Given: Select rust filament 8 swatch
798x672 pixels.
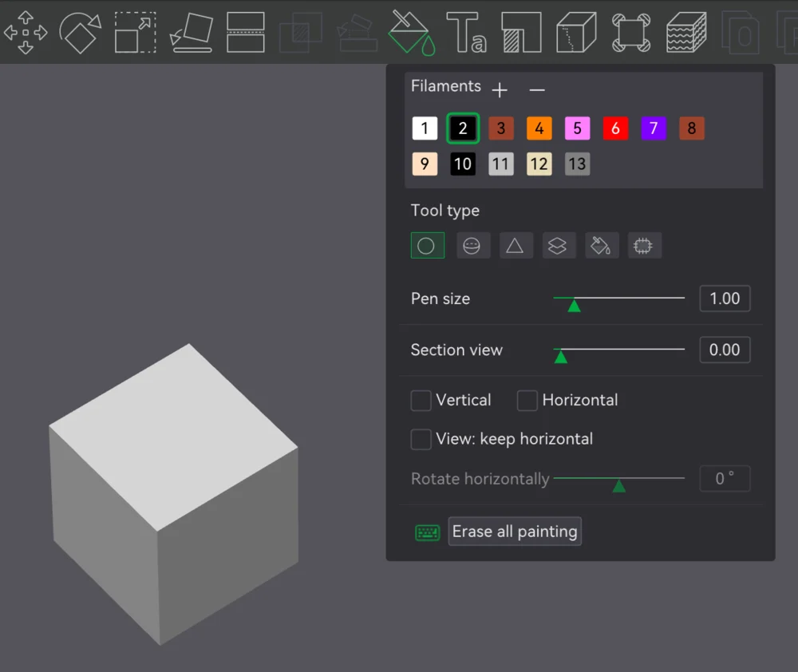Looking at the screenshot, I should [x=692, y=128].
